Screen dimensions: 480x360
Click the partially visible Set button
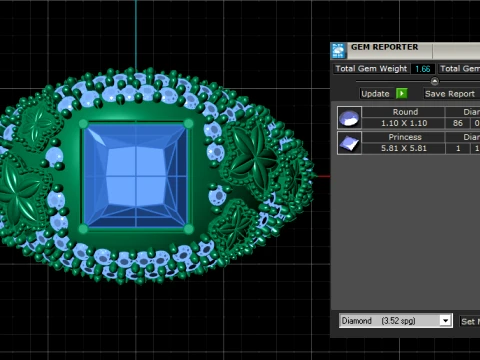click(470, 321)
